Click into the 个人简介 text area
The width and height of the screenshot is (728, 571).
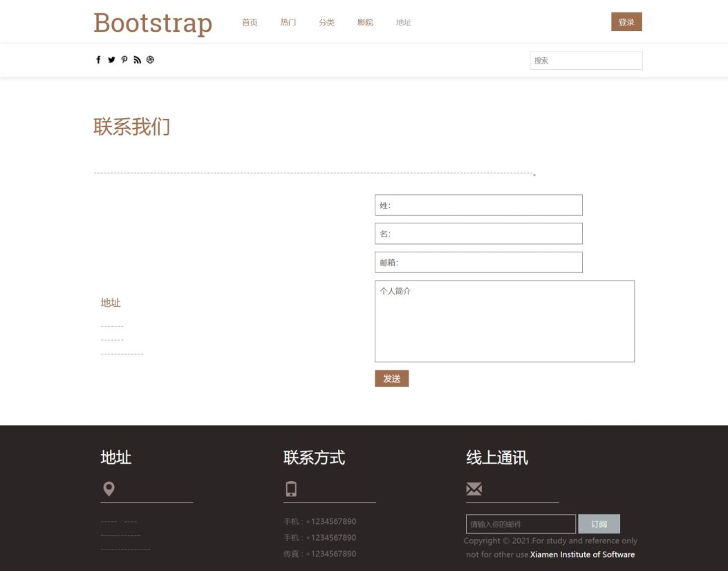tap(504, 321)
